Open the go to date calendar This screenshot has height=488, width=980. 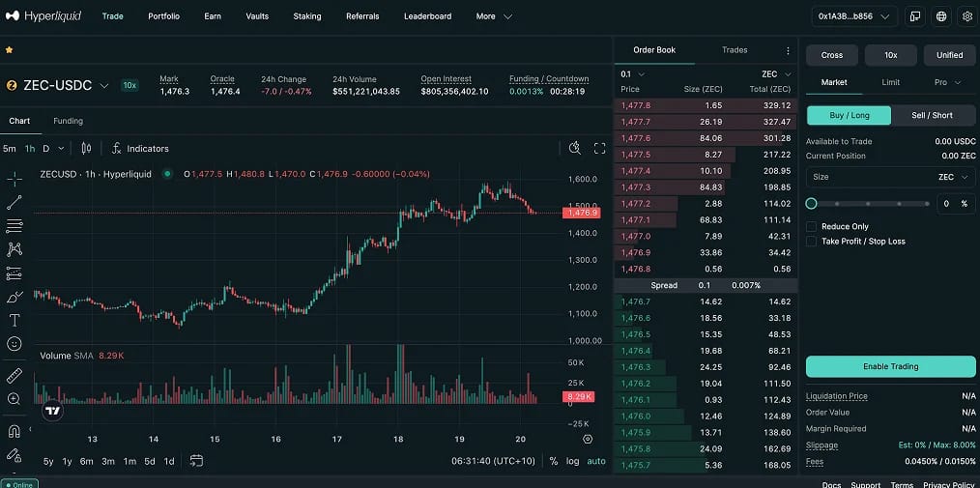click(196, 461)
